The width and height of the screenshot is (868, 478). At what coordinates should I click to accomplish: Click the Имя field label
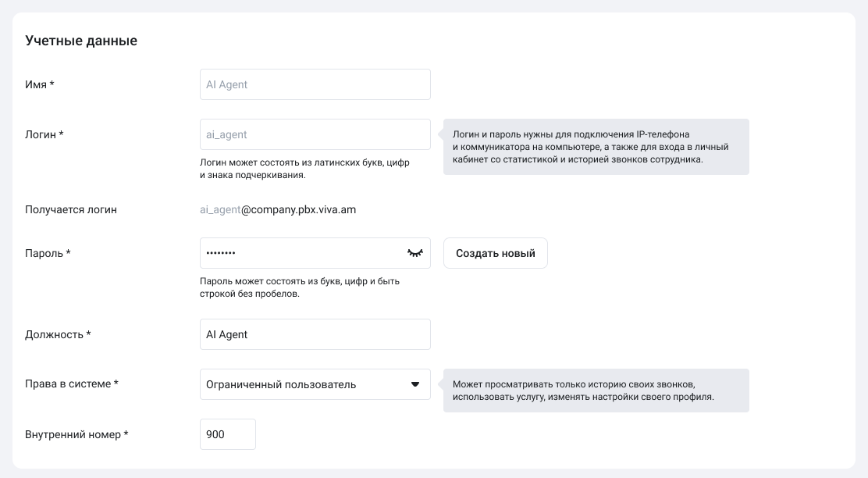click(39, 85)
